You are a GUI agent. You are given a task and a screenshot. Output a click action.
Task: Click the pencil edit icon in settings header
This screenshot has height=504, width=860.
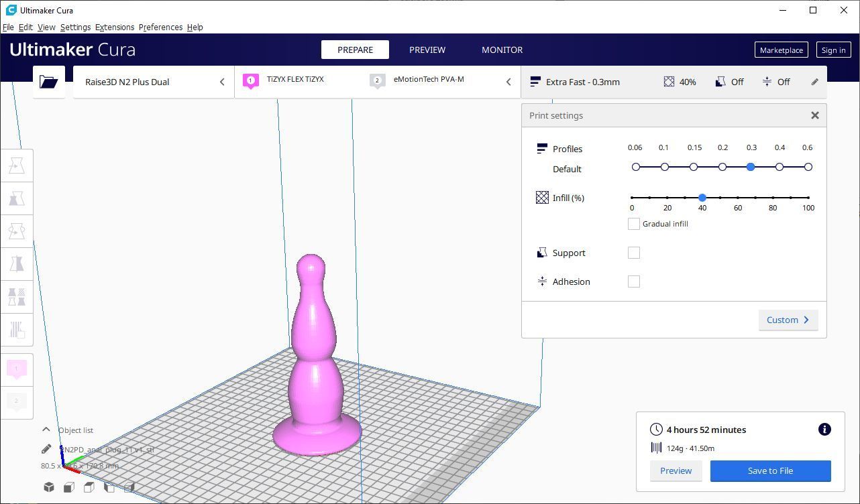814,82
